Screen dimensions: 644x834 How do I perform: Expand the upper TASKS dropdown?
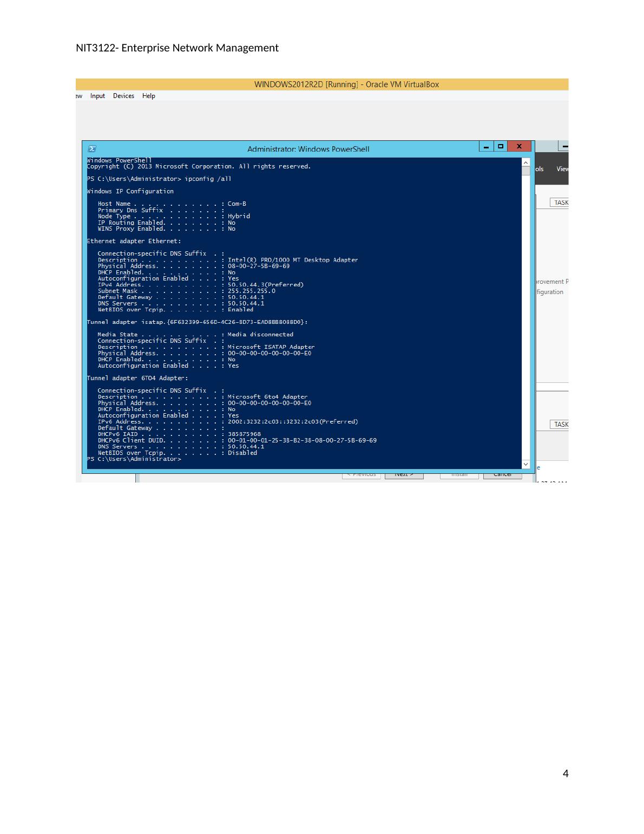[561, 203]
